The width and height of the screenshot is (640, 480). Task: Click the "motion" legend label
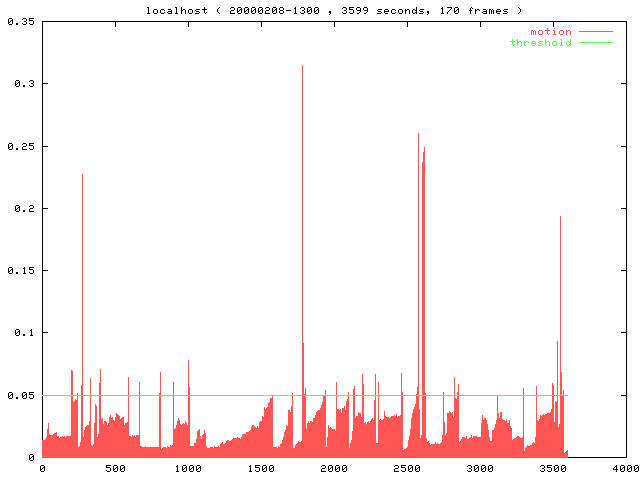(550, 32)
